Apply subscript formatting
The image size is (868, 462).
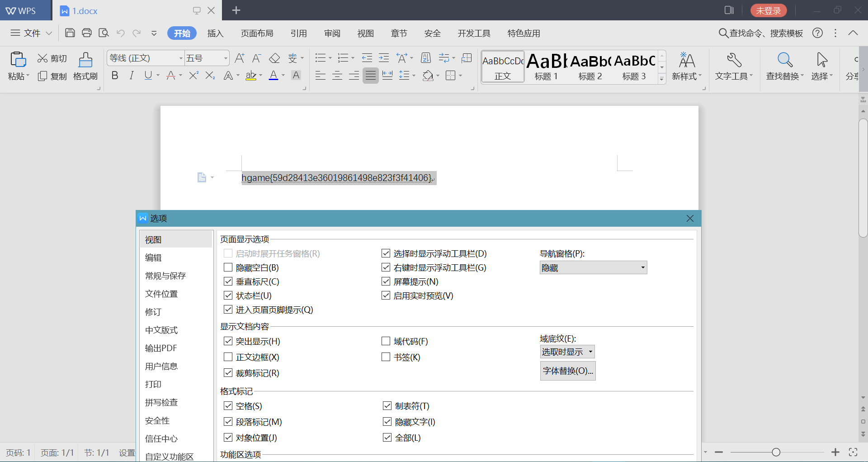point(210,76)
